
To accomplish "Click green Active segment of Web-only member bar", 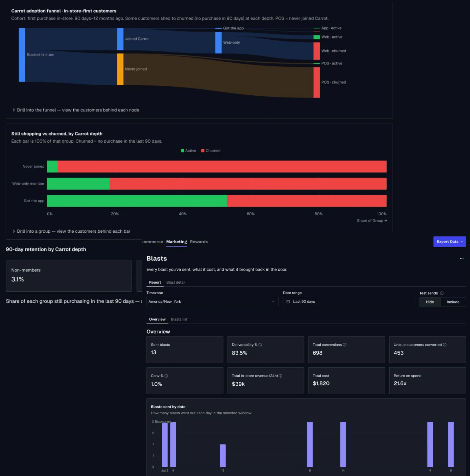I will pos(78,184).
